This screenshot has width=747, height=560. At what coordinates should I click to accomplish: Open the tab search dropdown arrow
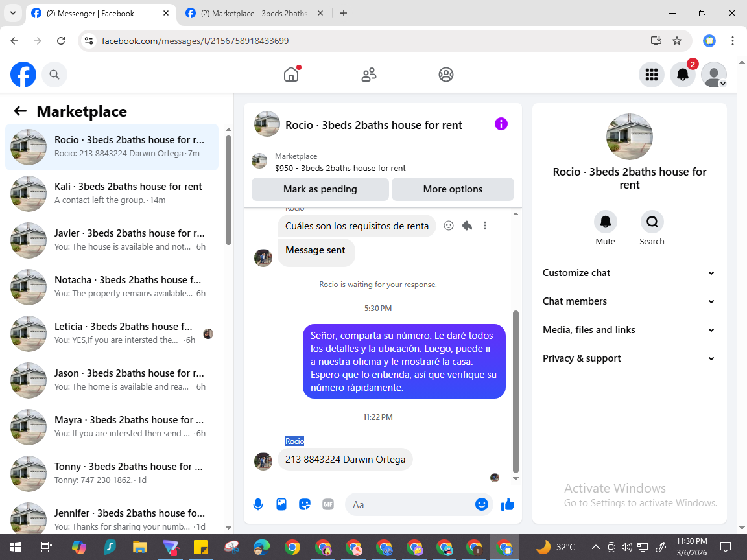point(13,14)
